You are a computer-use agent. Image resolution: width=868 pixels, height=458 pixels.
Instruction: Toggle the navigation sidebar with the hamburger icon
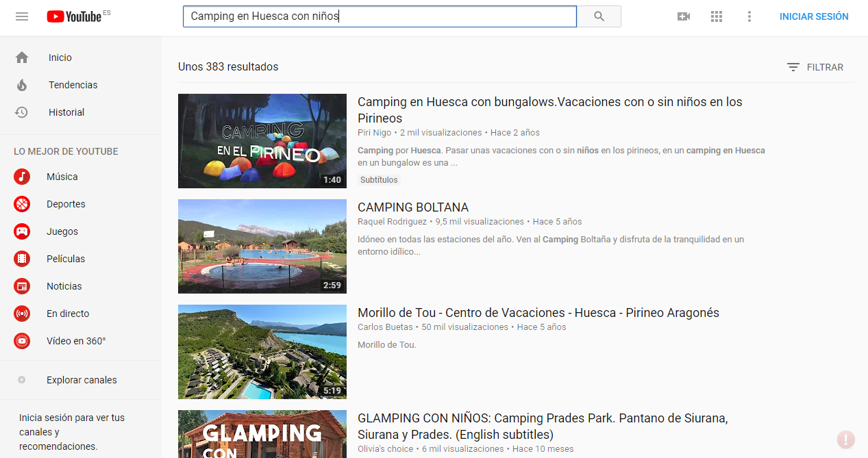(21, 16)
